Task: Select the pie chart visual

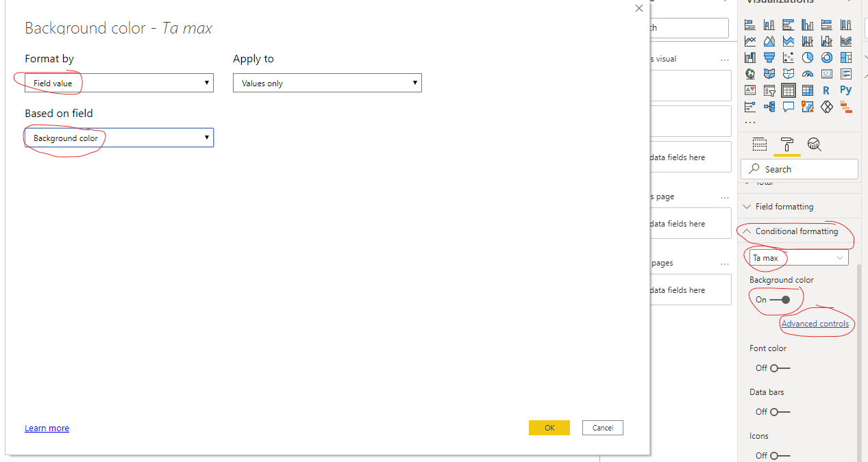Action: 808,57
